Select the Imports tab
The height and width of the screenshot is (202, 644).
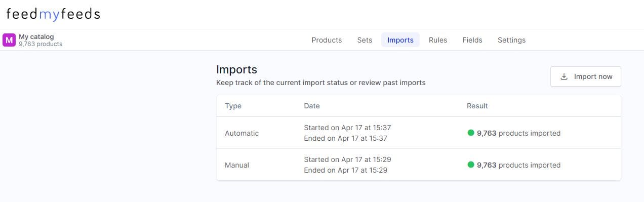click(x=400, y=40)
